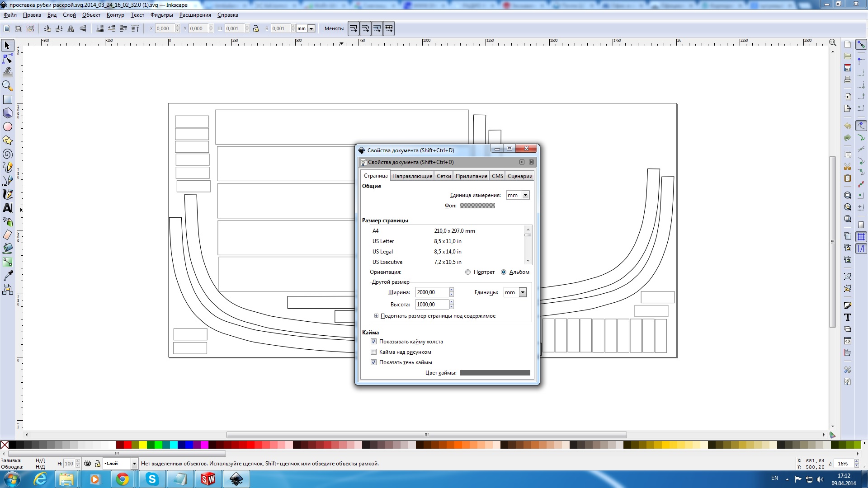Image resolution: width=868 pixels, height=488 pixels.
Task: Select the Rectangle tool
Action: 7,99
